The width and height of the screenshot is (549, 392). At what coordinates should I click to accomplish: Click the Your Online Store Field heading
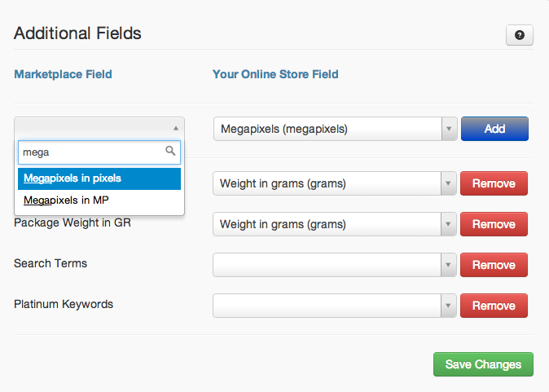(275, 74)
